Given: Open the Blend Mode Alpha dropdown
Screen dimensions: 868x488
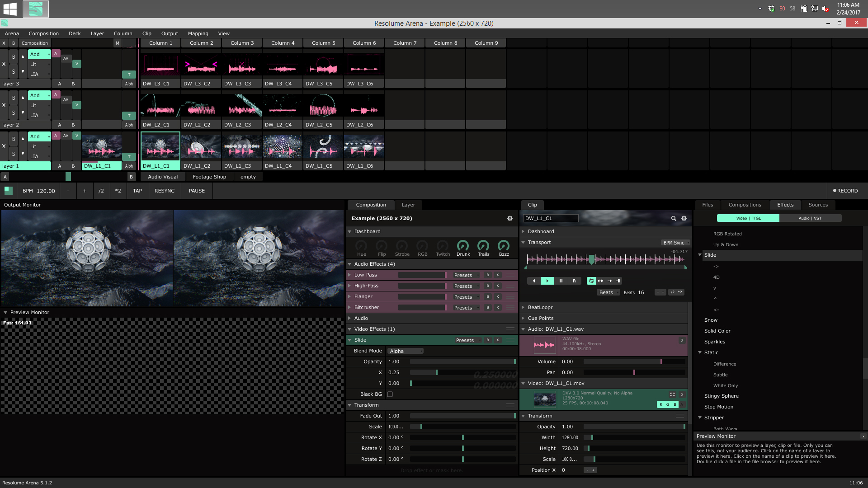Looking at the screenshot, I should click(x=406, y=351).
